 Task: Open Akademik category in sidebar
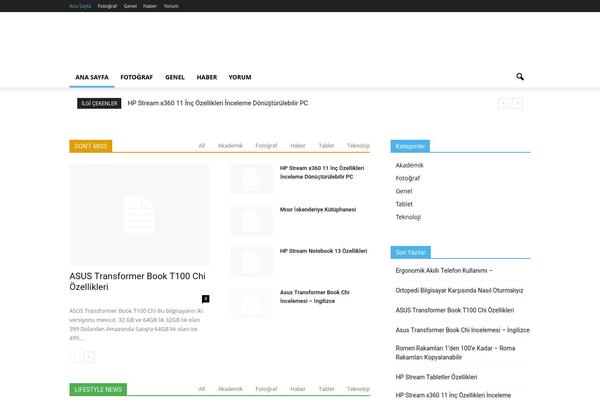point(409,165)
